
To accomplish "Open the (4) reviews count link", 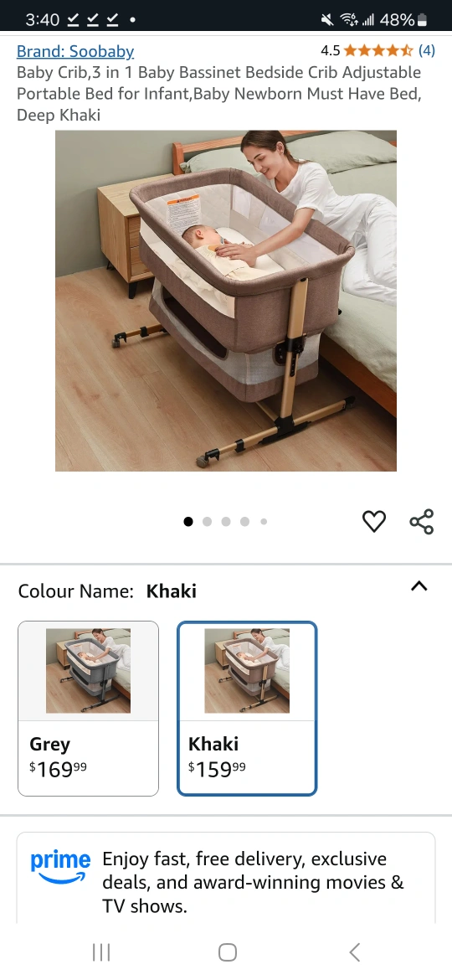I will 426,50.
